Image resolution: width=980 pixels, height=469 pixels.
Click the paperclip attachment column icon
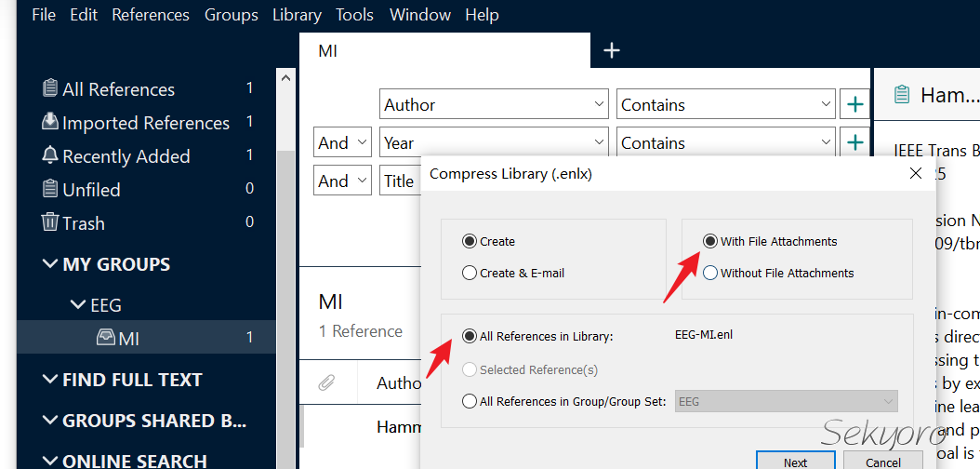tap(326, 382)
